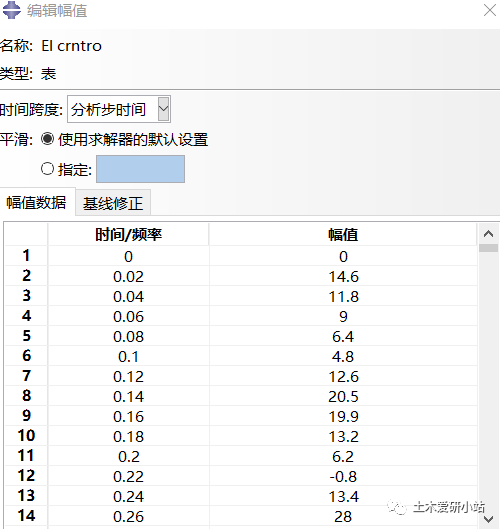This screenshot has height=529, width=500.
Task: Click amplitude cell 13.2
Action: [x=343, y=436]
